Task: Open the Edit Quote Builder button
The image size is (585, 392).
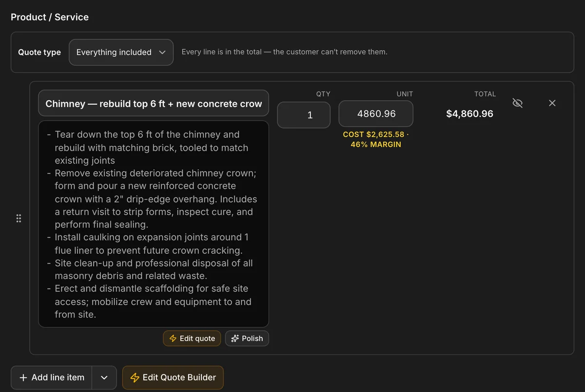Action: [173, 378]
